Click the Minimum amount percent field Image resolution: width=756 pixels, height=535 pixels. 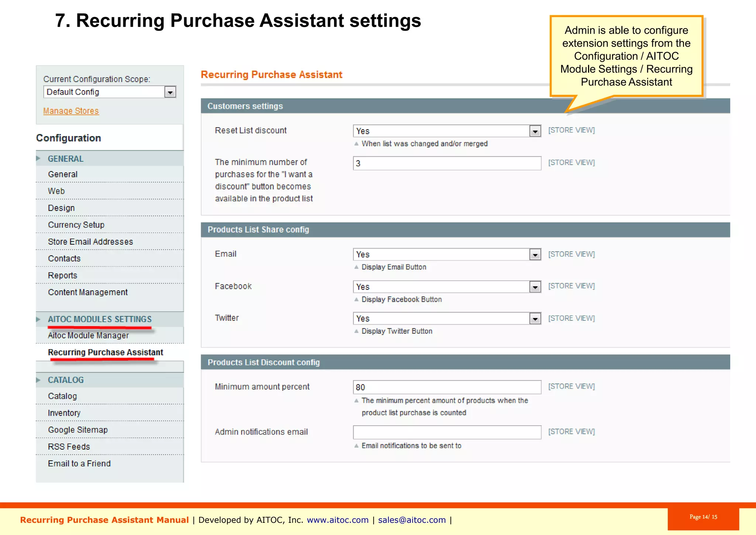[447, 387]
